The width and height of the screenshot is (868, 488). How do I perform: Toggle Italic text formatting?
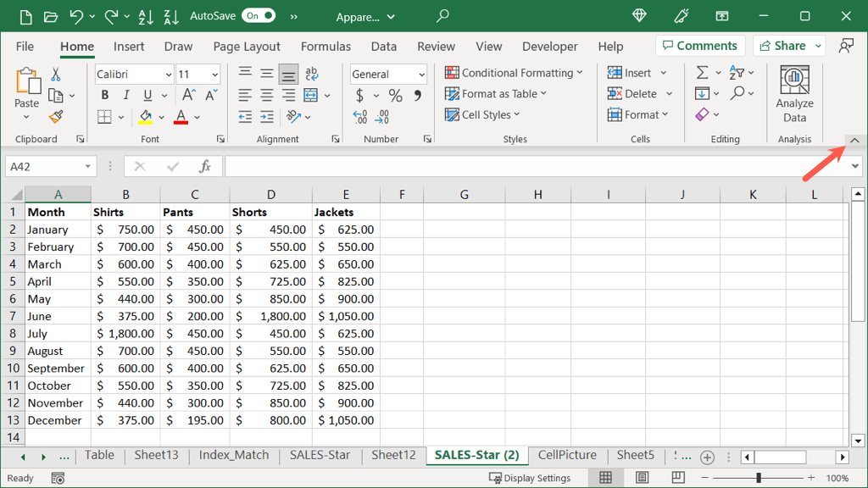[x=126, y=96]
